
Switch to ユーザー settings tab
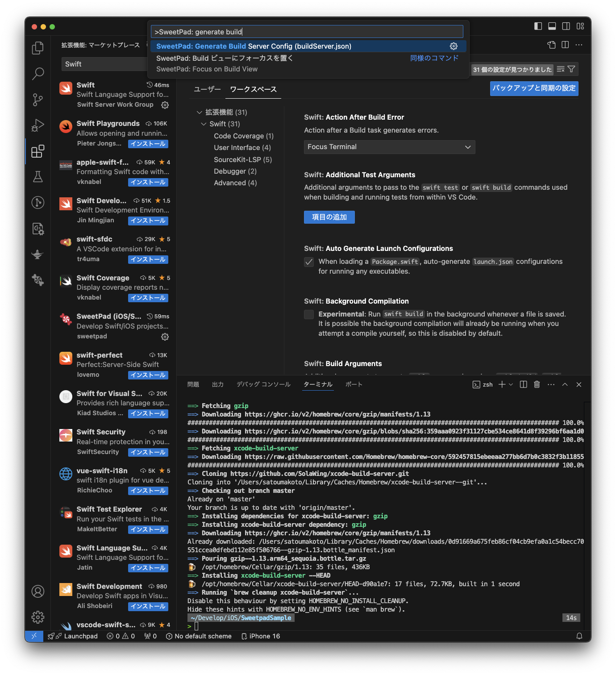pyautogui.click(x=207, y=89)
